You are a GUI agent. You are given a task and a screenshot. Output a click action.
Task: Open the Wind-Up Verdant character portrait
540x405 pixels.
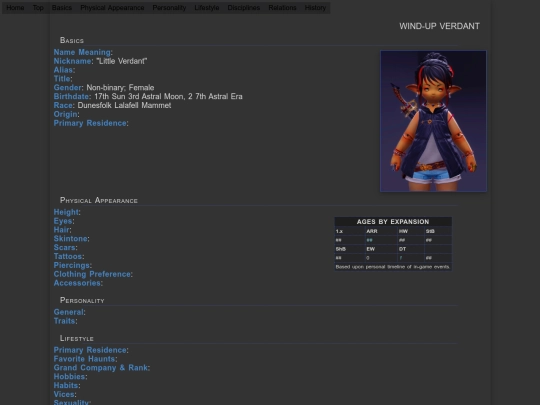433,121
